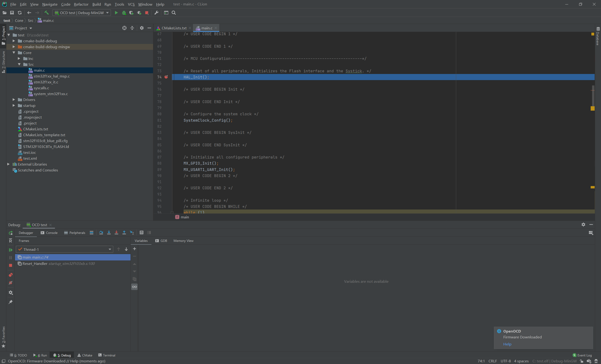The image size is (601, 364).
Task: Start a debug session with the bug icon
Action: point(124,13)
